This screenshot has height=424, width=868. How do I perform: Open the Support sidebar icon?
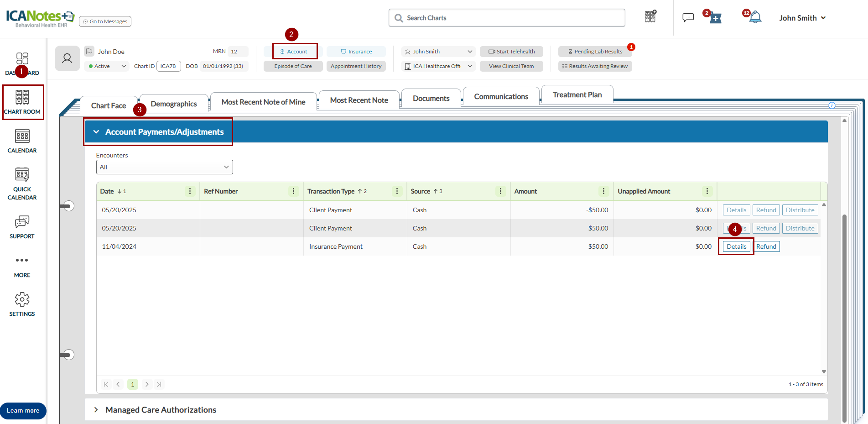click(22, 227)
